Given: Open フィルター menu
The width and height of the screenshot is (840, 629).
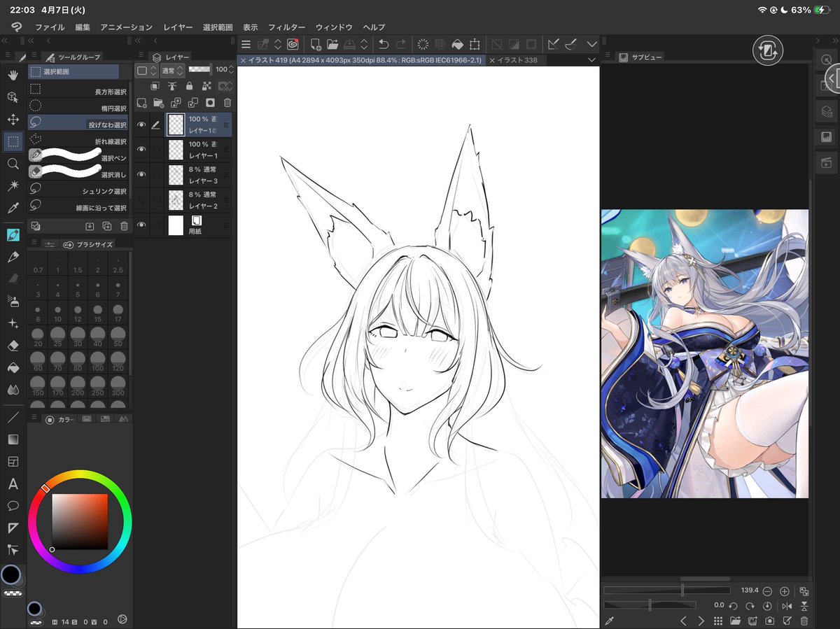Looking at the screenshot, I should (286, 27).
